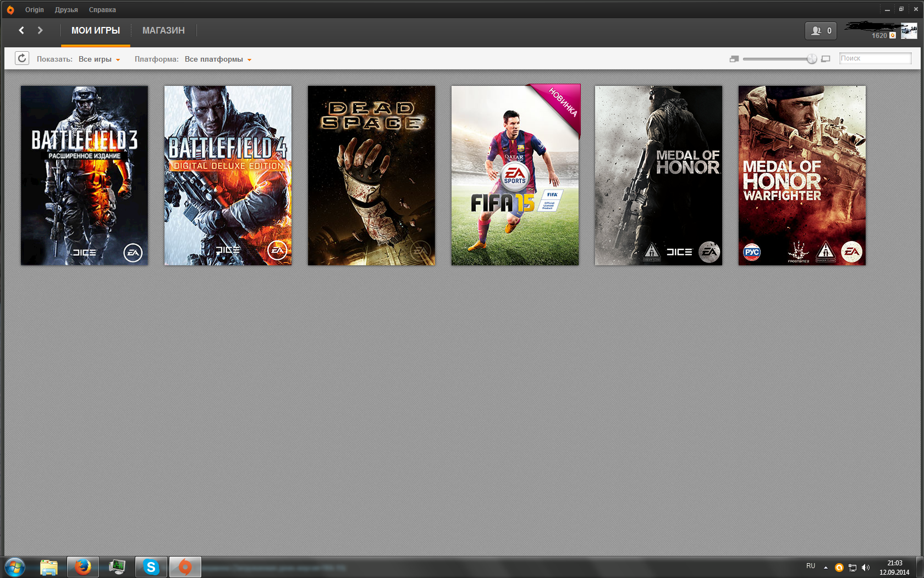Click the small tiles size icon
The image size is (924, 578).
coord(734,59)
